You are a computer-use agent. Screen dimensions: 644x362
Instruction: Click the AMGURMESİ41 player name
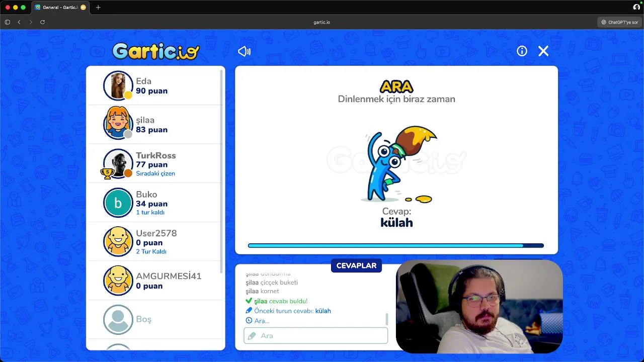(x=169, y=276)
